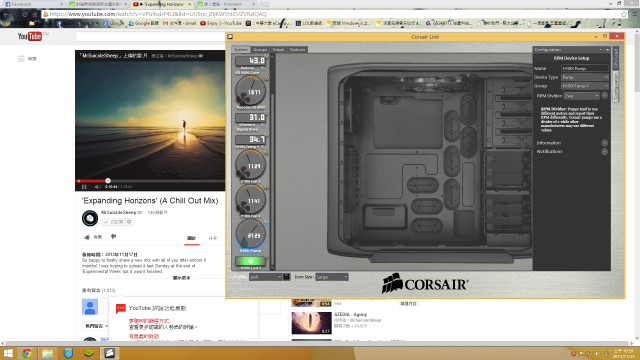Open subscription settings gear beside subscribe button
Image resolution: width=640 pixels, height=360 pixels.
[129, 222]
